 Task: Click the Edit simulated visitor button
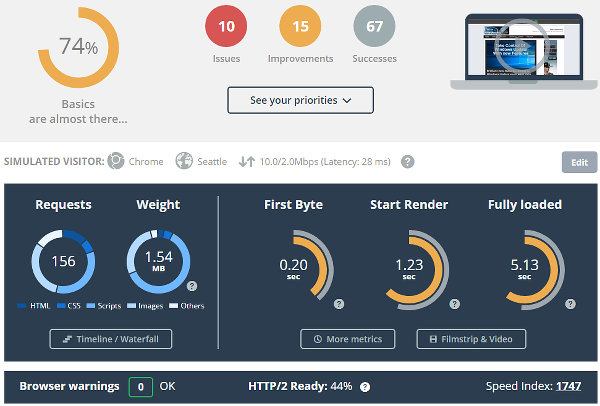coord(579,162)
